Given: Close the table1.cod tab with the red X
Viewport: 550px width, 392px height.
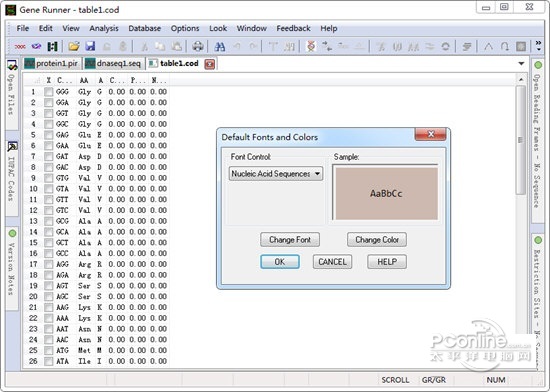Looking at the screenshot, I should click(209, 64).
